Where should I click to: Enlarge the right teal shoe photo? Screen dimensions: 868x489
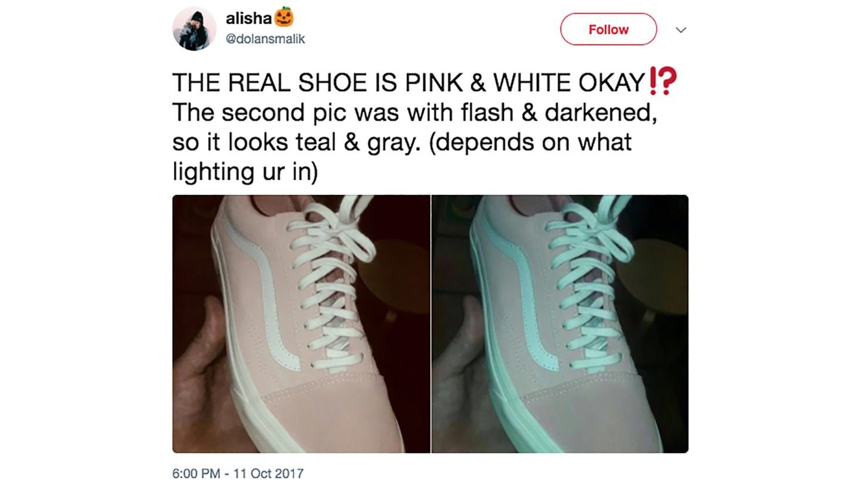point(560,324)
